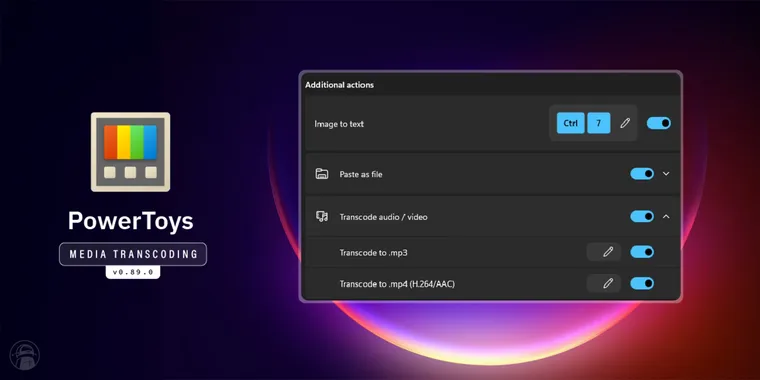The image size is (760, 380).
Task: Click the 7 key badge
Action: [599, 123]
